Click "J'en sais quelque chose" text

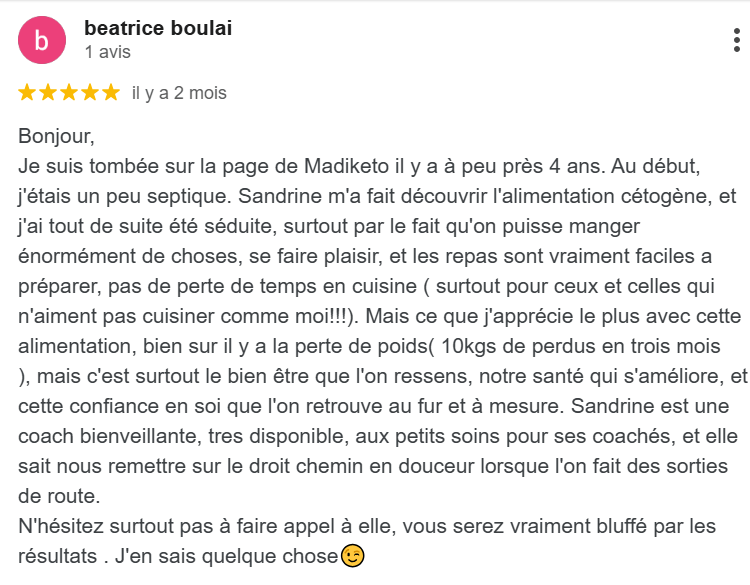tap(227, 556)
